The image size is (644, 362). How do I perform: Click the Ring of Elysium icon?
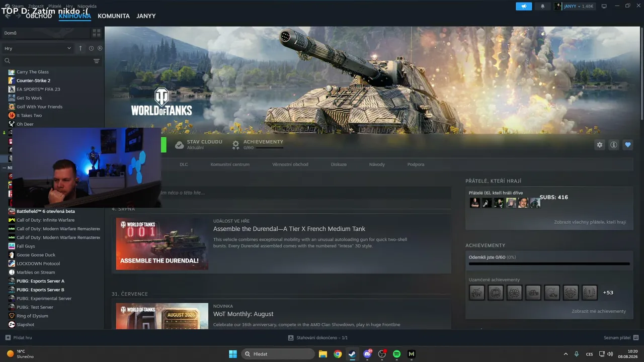point(12,316)
